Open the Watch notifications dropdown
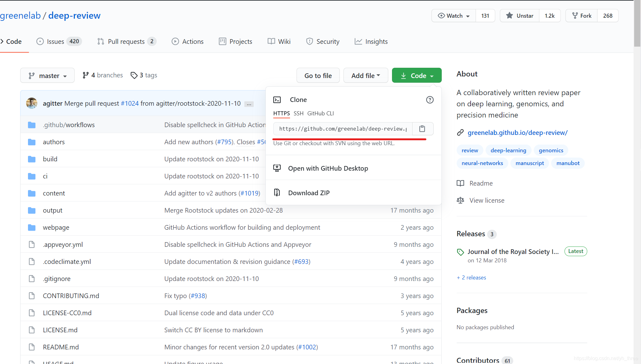Image resolution: width=641 pixels, height=364 pixels. coord(454,16)
